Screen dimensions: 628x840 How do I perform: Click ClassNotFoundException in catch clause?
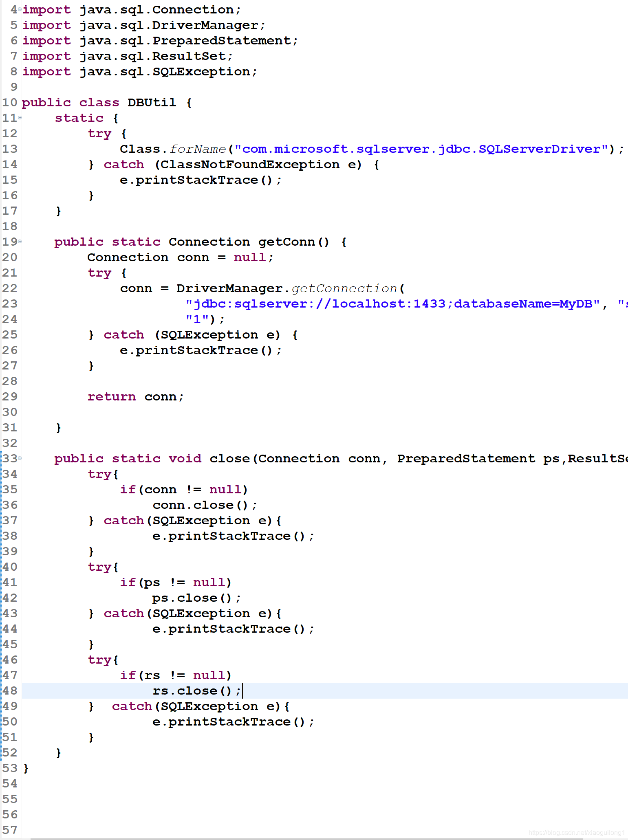(250, 165)
